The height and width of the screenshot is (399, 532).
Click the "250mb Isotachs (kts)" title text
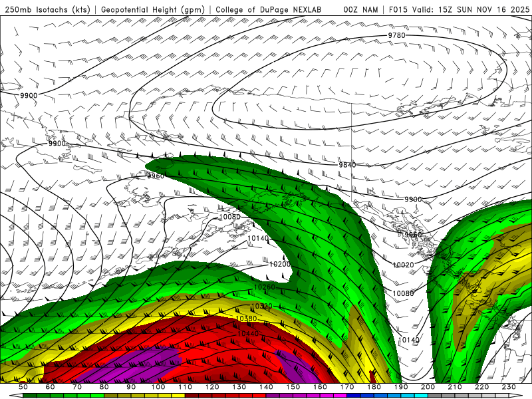(48, 10)
